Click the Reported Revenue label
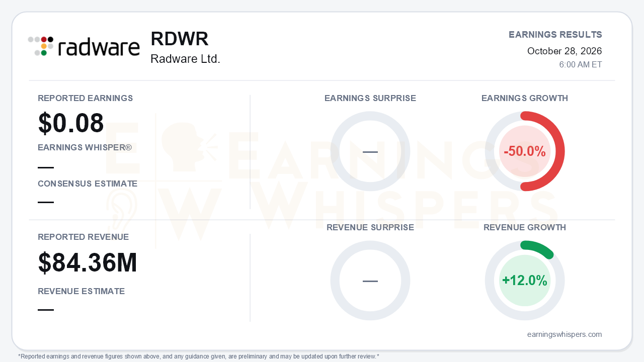This screenshot has width=644, height=362. [x=84, y=237]
